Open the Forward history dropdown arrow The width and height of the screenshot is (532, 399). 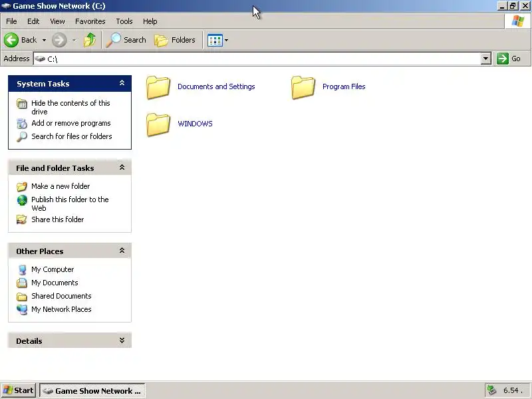[74, 40]
